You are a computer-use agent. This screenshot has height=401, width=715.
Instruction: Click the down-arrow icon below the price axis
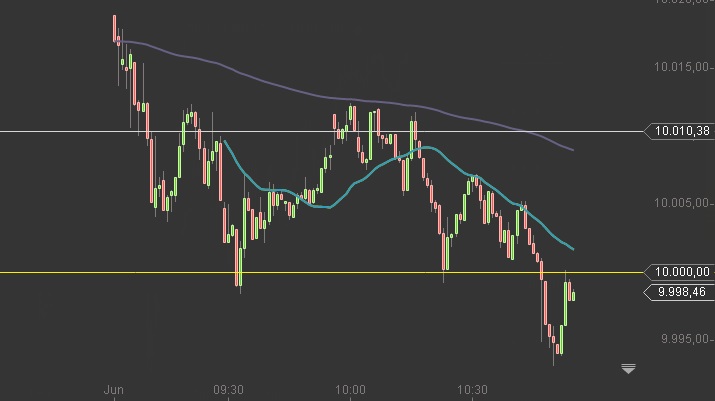tap(628, 369)
